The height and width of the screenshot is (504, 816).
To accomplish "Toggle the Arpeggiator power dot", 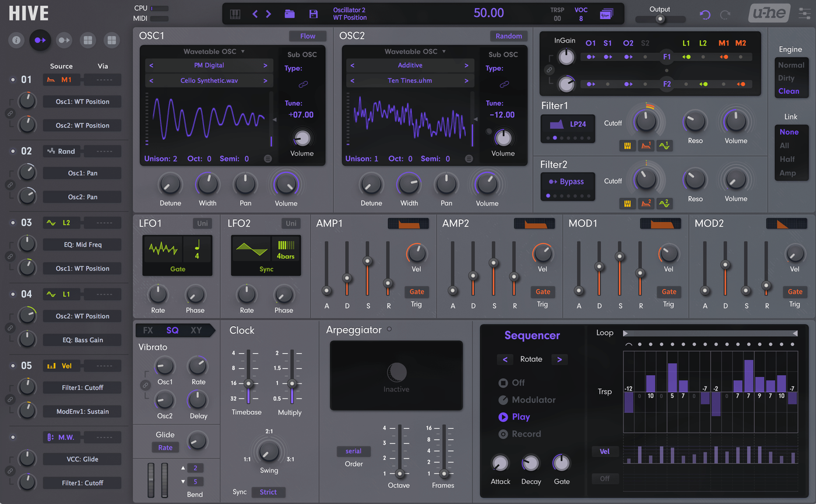I will (x=389, y=330).
